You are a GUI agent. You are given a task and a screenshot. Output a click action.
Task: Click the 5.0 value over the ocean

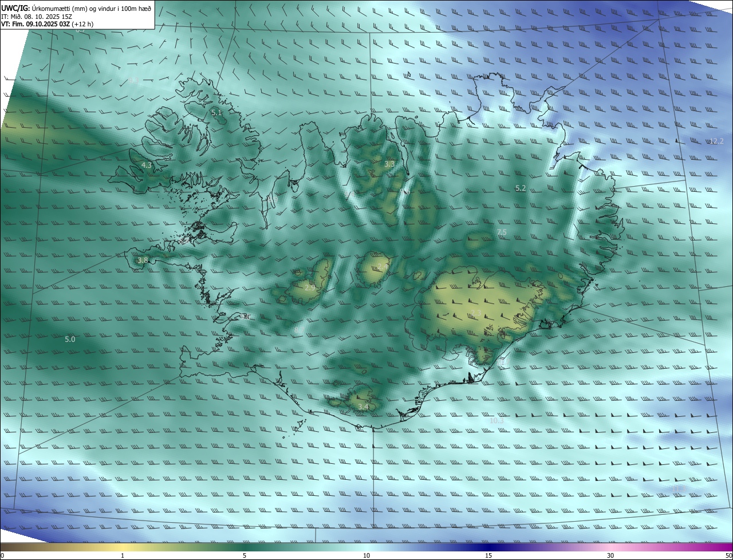point(70,340)
